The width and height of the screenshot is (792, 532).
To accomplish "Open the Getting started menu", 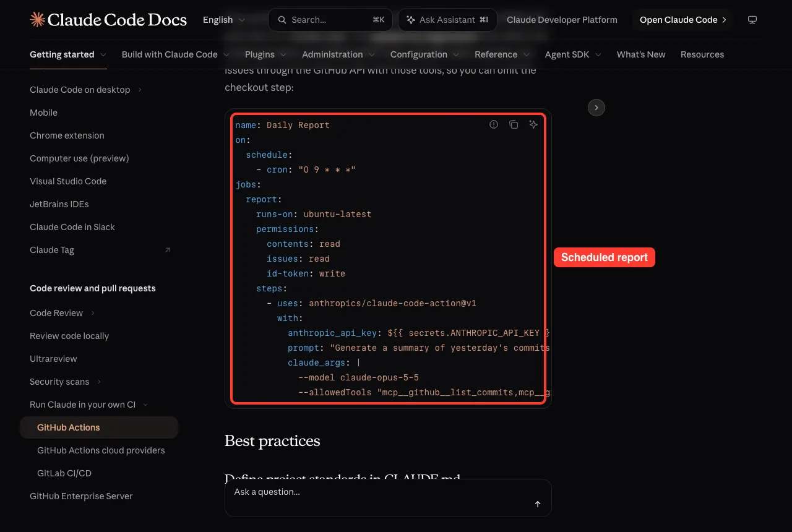I will 68,54.
